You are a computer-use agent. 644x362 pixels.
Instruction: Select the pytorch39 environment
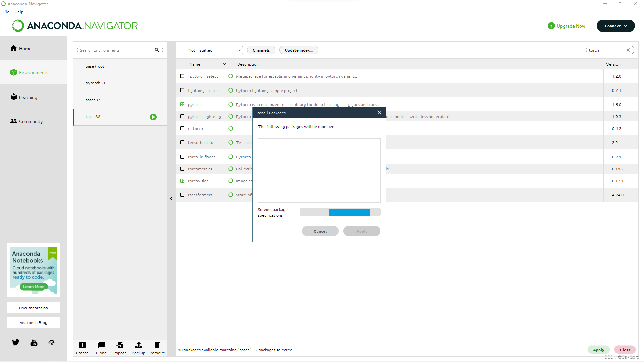120,83
